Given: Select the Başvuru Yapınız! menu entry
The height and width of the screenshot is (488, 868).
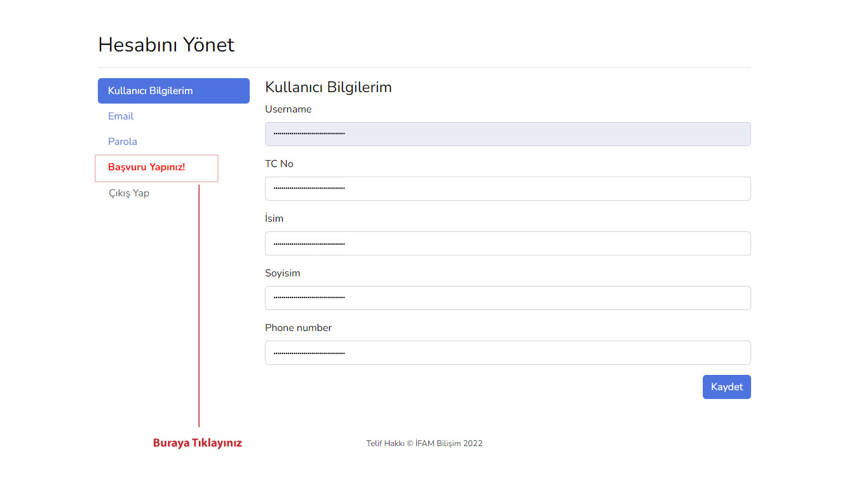Looking at the screenshot, I should pyautogui.click(x=147, y=167).
